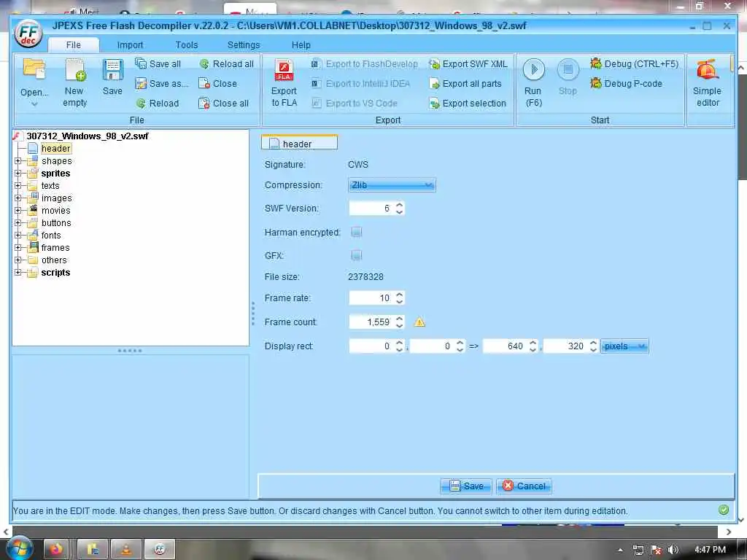
Task: Toggle the GFX checkbox
Action: [x=356, y=255]
